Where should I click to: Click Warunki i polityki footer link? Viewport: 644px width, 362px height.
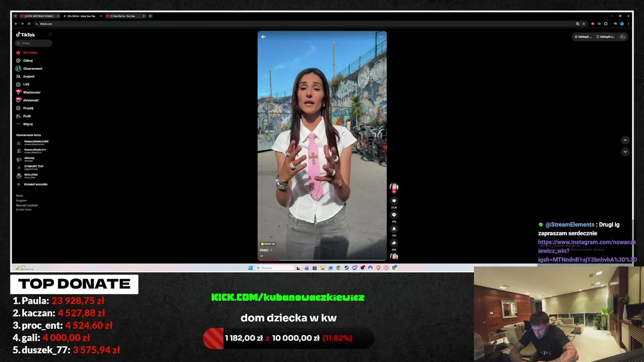[x=27, y=205]
